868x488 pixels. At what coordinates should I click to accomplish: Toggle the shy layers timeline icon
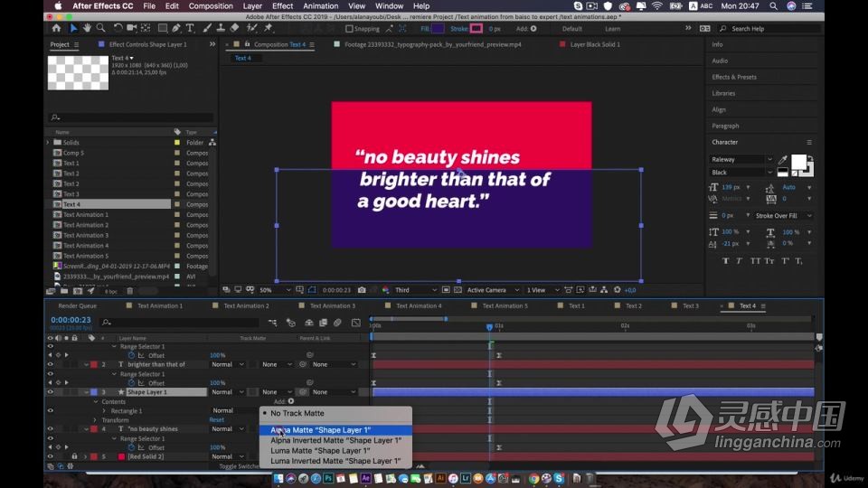pos(309,323)
